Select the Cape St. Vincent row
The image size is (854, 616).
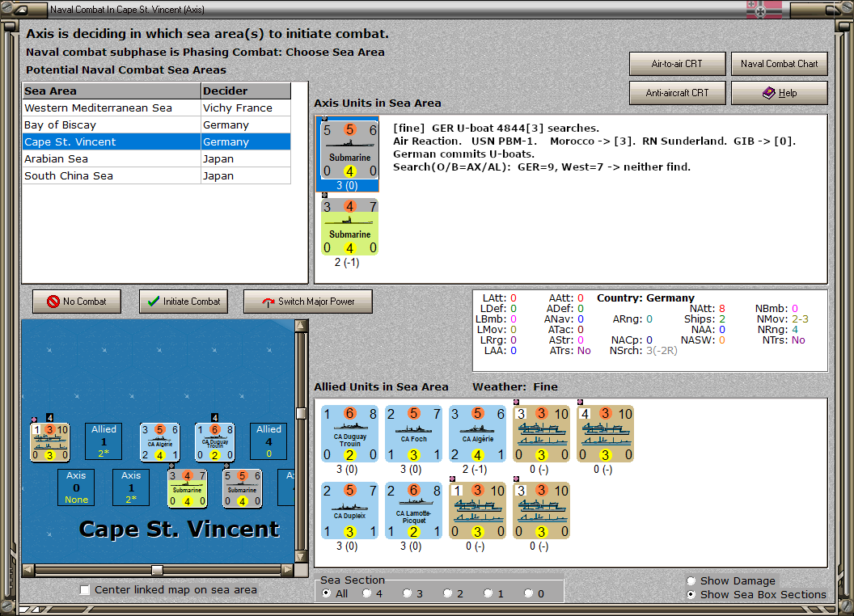pos(156,141)
